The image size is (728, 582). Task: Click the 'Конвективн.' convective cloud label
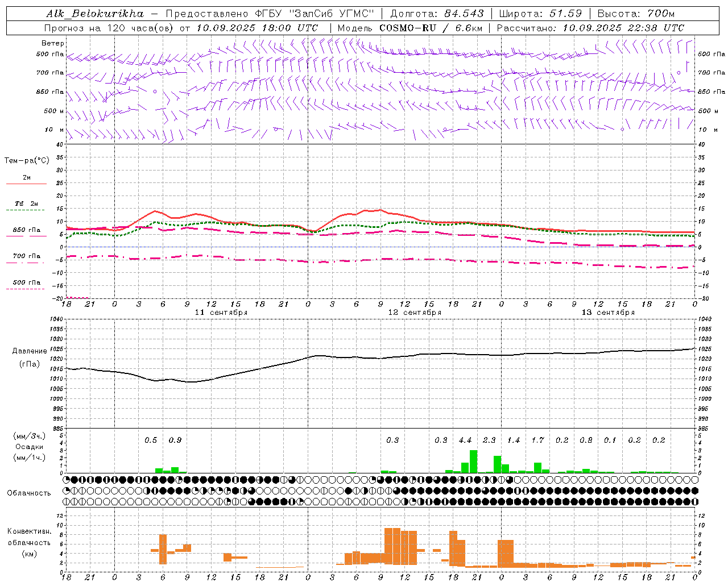tap(29, 531)
